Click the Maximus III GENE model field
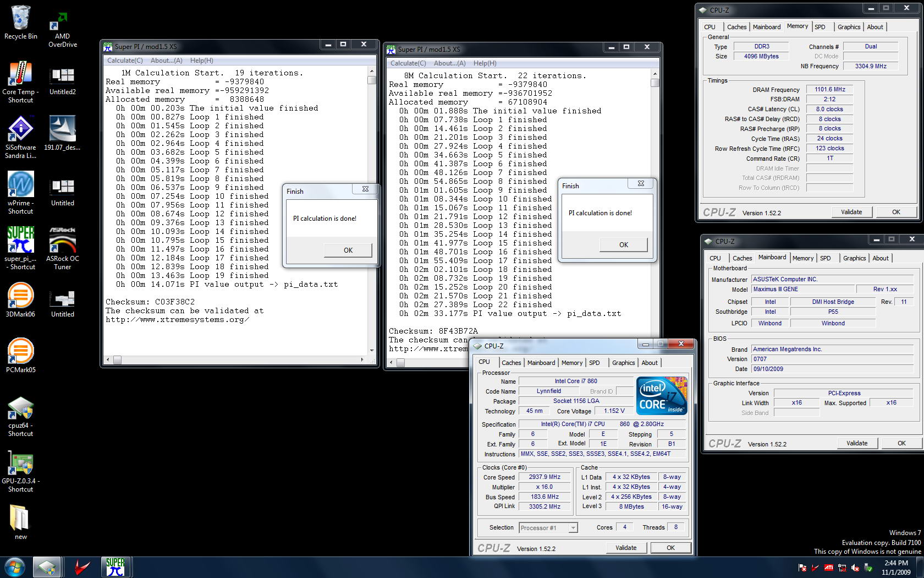 [803, 289]
